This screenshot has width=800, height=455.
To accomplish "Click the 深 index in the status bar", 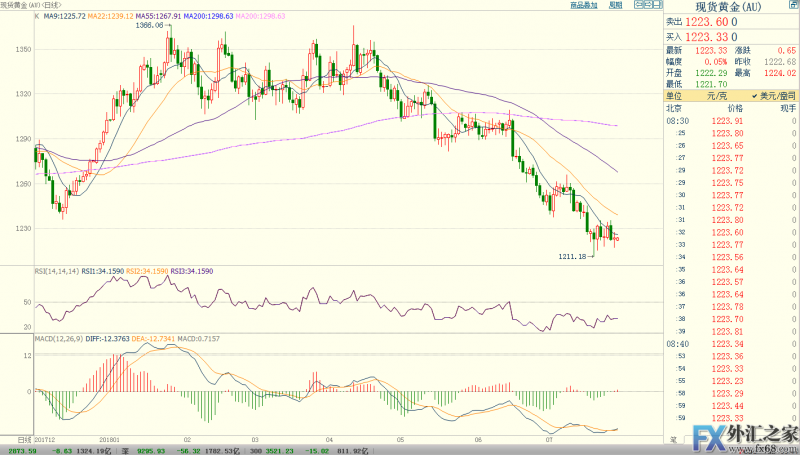I will tap(124, 451).
